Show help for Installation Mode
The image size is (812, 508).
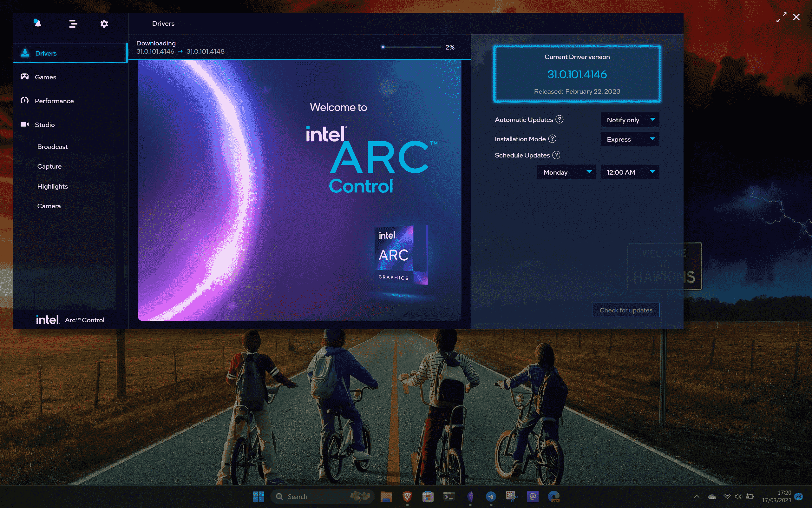click(x=552, y=139)
